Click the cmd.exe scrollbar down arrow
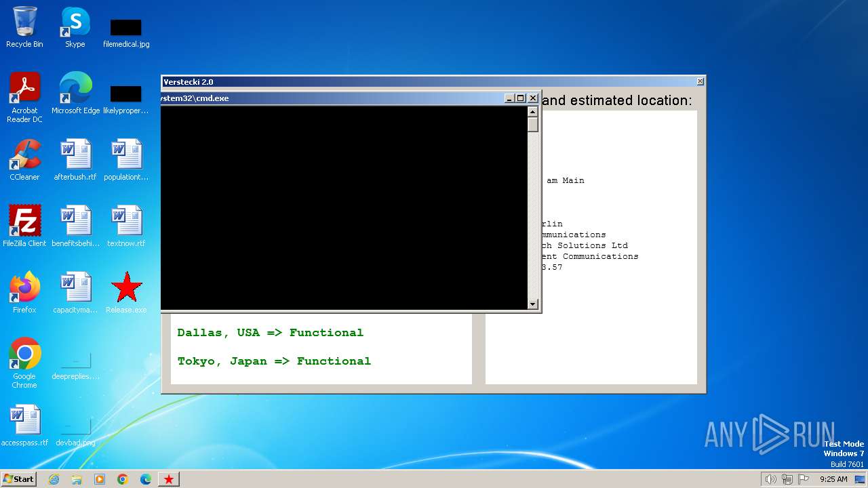 533,304
